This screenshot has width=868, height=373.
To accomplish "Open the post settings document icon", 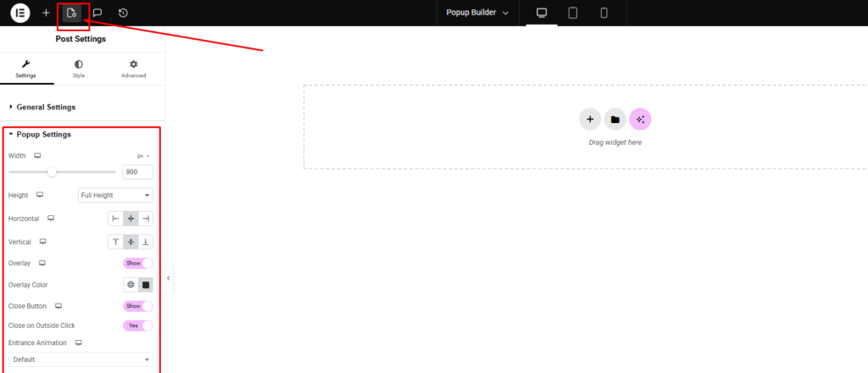I will pyautogui.click(x=72, y=13).
